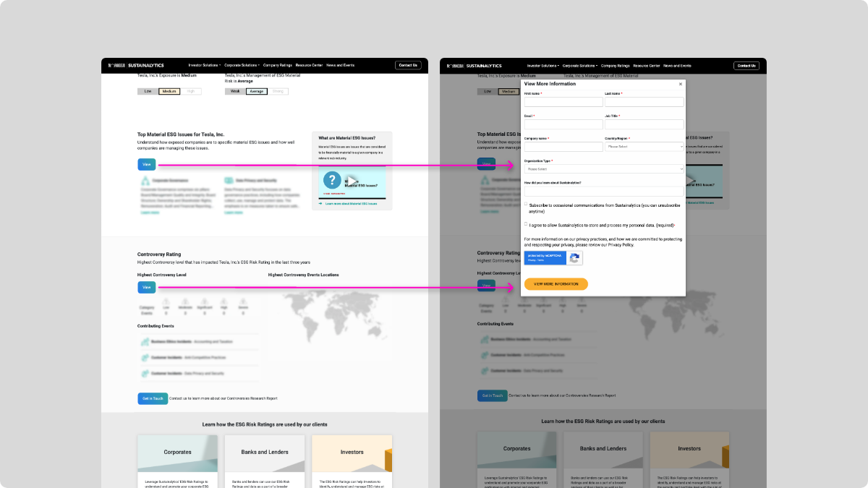Select the Strong management segment on undimmed page

coord(278,91)
